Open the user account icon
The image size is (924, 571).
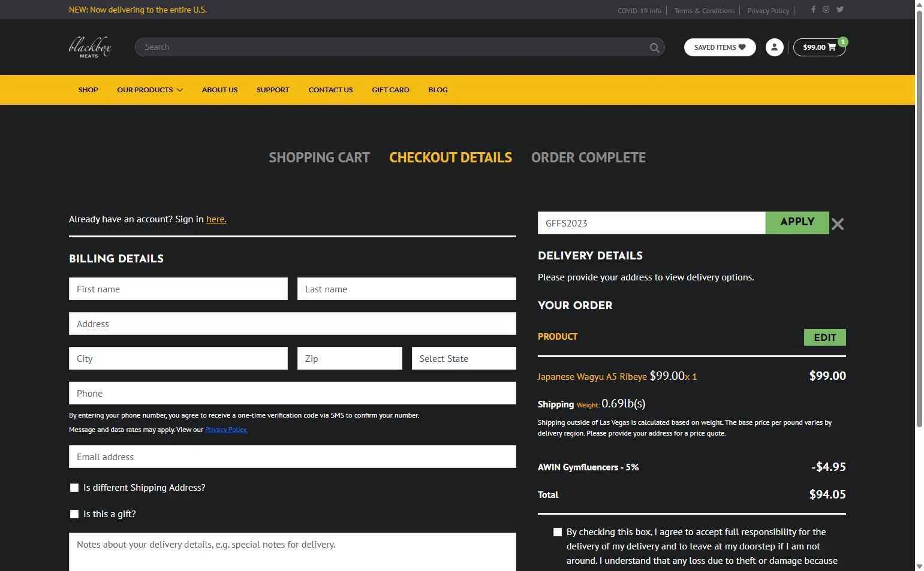(x=774, y=47)
